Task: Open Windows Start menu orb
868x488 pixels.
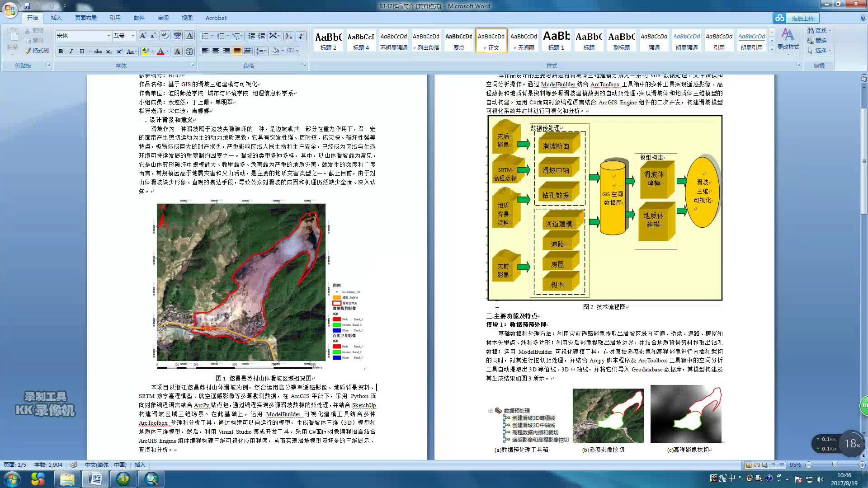Action: (x=12, y=479)
